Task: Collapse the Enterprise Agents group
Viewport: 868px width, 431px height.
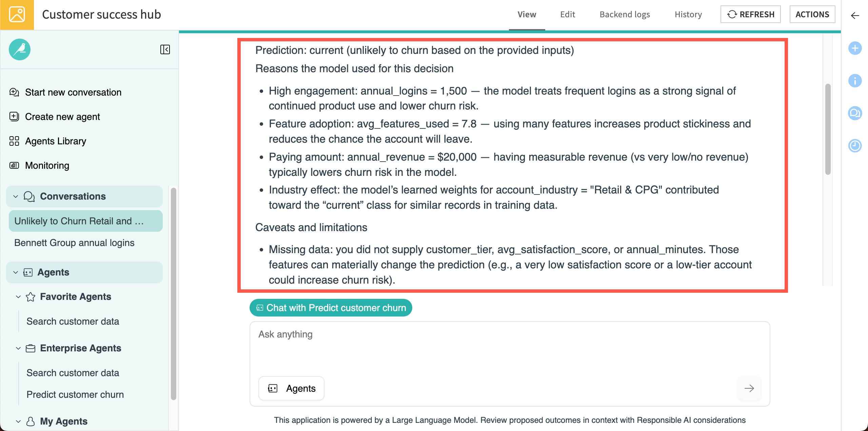Action: [x=18, y=348]
